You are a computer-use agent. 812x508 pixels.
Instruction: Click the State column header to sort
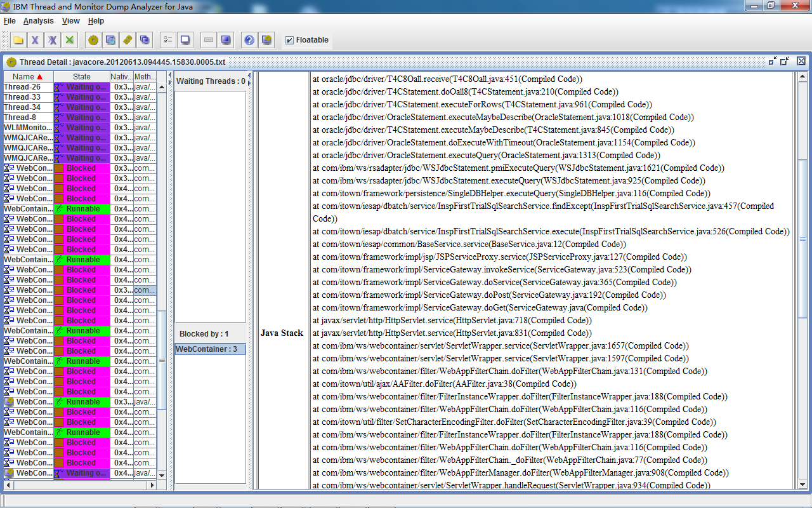(x=82, y=77)
